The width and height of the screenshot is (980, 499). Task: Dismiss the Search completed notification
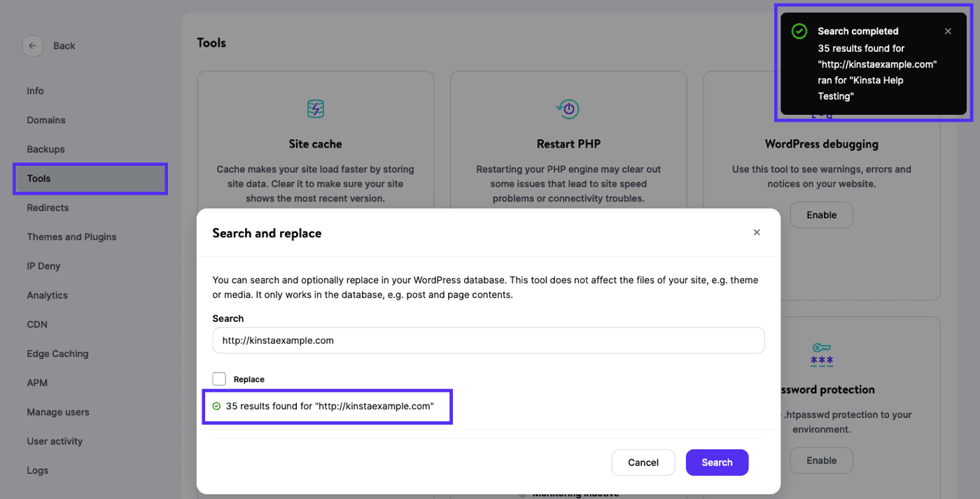click(x=948, y=31)
